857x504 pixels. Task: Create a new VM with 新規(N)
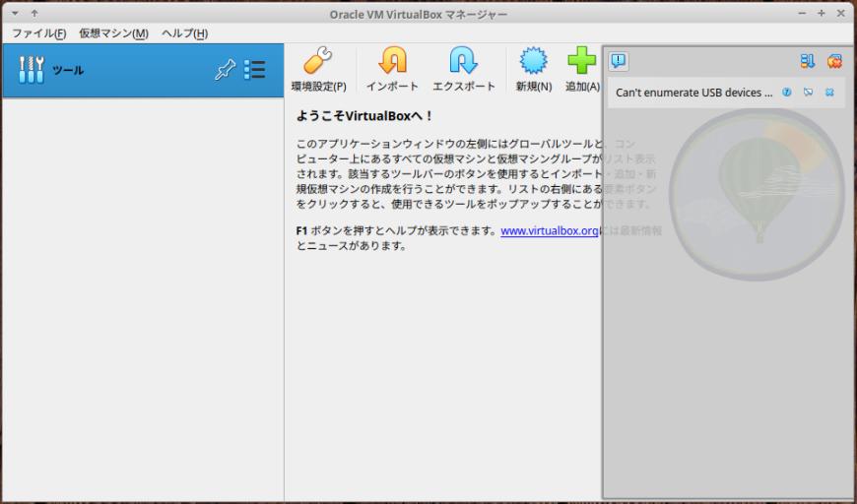point(534,69)
